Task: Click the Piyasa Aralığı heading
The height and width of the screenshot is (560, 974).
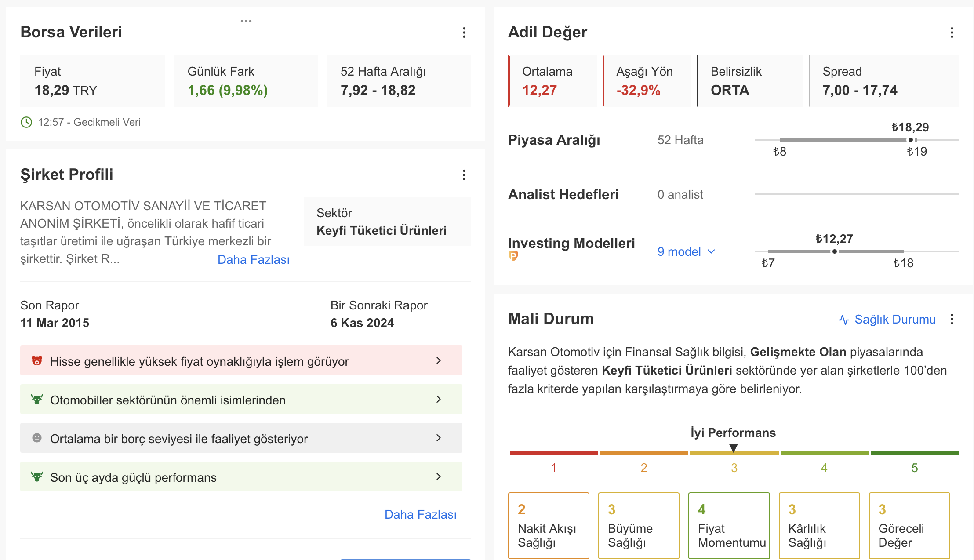Action: coord(554,140)
